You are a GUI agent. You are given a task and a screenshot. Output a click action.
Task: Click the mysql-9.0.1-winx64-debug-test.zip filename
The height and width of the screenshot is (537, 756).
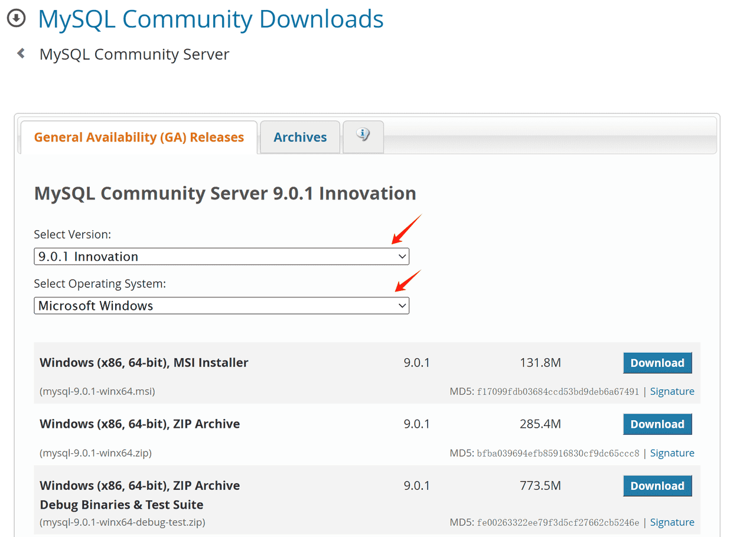(122, 522)
